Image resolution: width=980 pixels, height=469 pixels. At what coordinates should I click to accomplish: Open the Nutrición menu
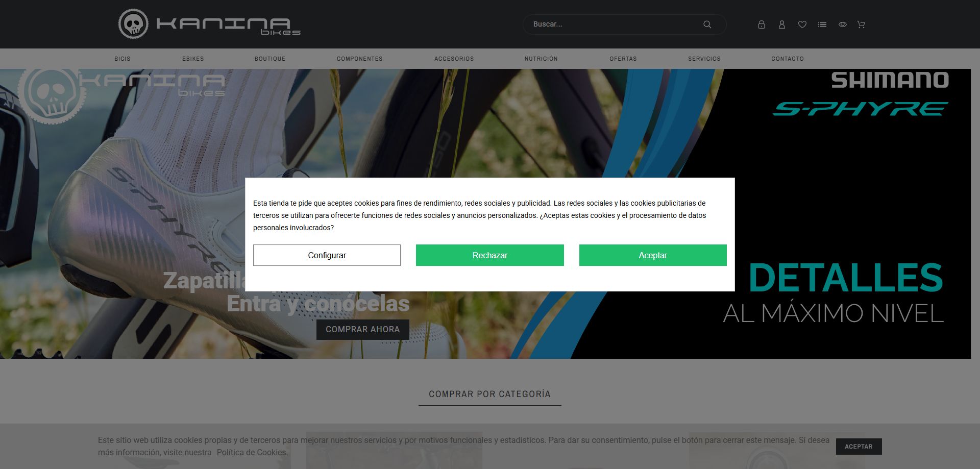pyautogui.click(x=541, y=59)
